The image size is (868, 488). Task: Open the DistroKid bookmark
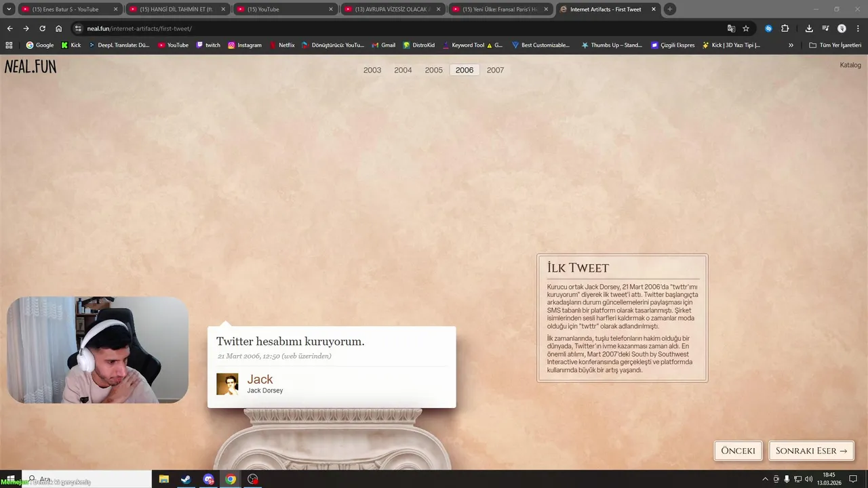coord(419,45)
